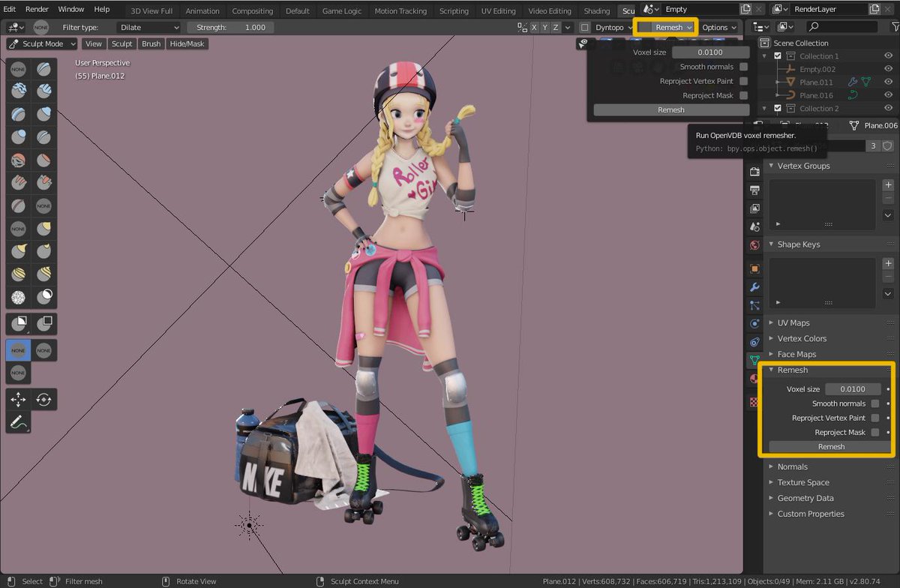
Task: Open the Options dropdown in header
Action: [719, 27]
